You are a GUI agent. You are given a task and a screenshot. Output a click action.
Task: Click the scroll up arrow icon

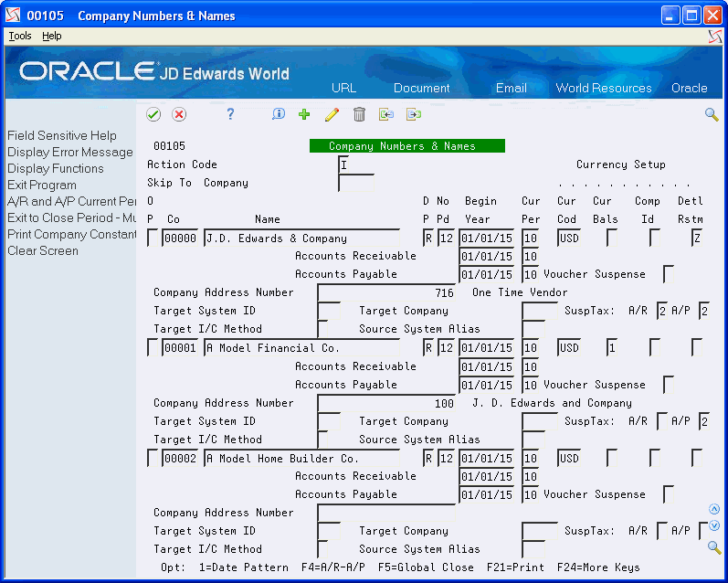coord(714,509)
